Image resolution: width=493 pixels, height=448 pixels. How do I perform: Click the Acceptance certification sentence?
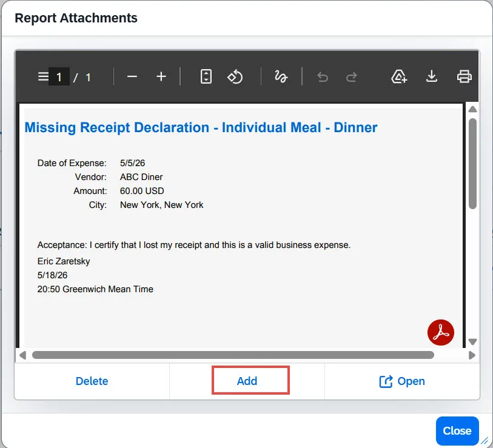coord(193,245)
